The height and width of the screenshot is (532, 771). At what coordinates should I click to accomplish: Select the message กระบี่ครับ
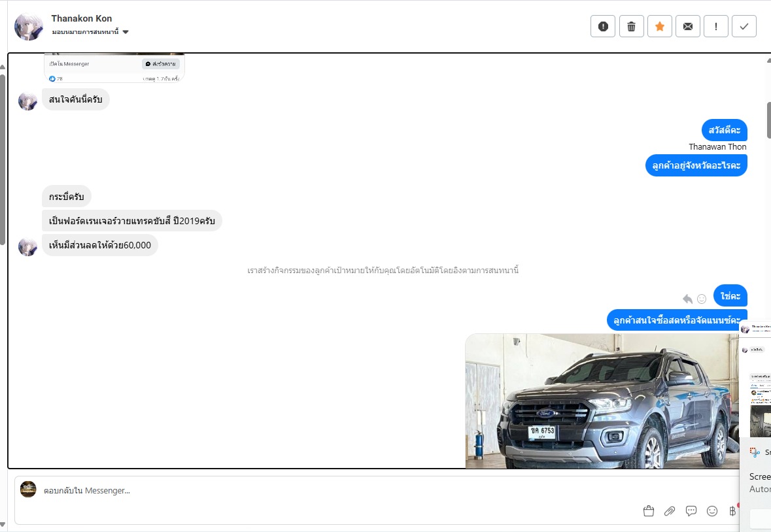point(67,197)
